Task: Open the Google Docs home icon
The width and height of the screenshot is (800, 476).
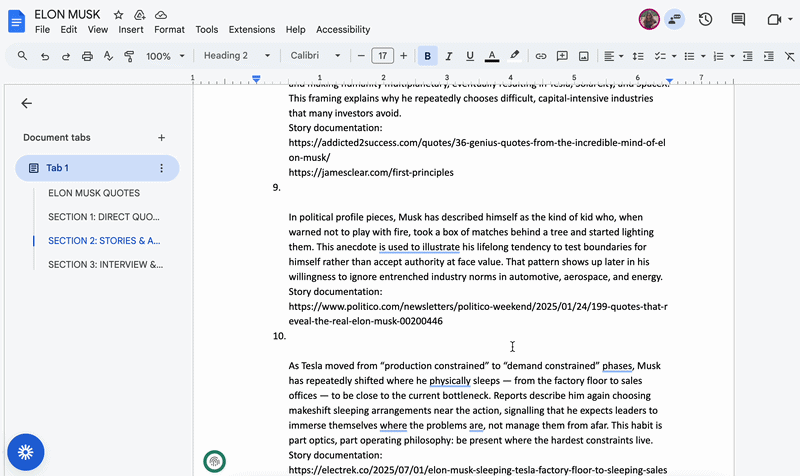Action: pos(16,21)
